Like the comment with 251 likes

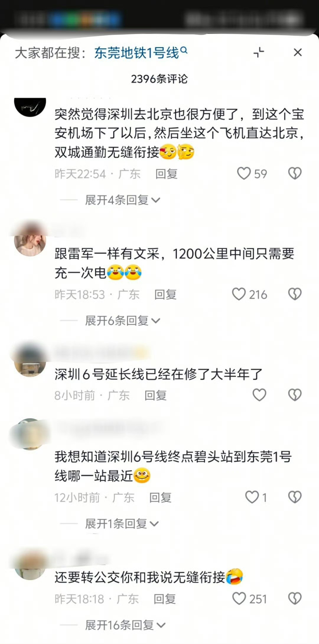tap(239, 598)
